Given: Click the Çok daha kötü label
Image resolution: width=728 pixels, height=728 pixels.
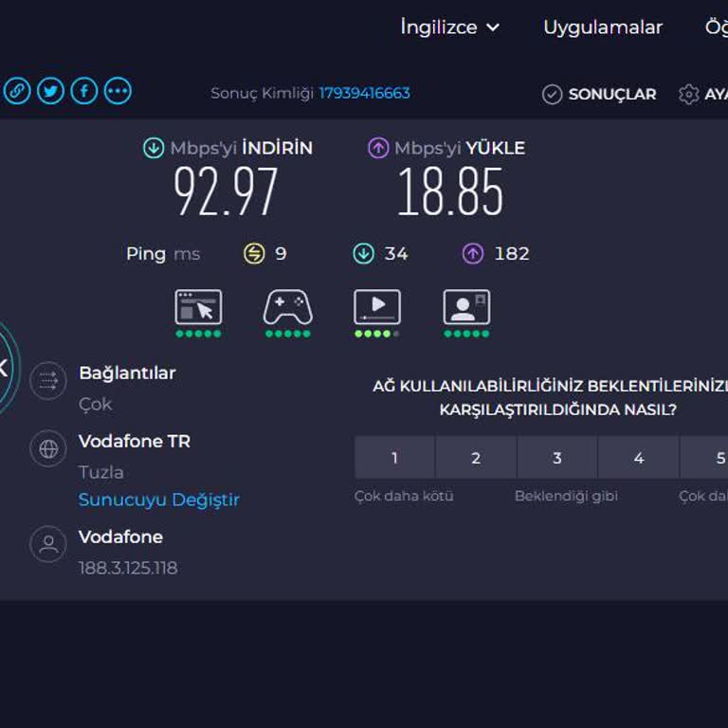Looking at the screenshot, I should click(404, 496).
